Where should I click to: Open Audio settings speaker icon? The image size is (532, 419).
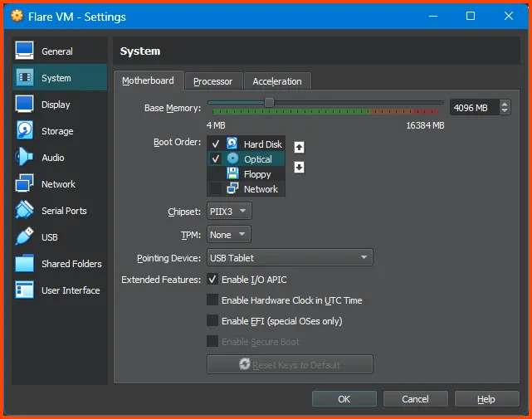click(x=24, y=157)
